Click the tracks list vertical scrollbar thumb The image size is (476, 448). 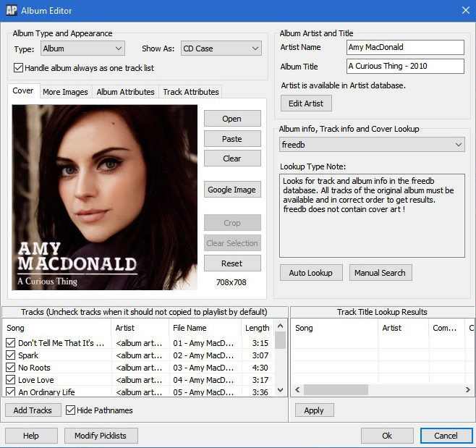[281, 340]
